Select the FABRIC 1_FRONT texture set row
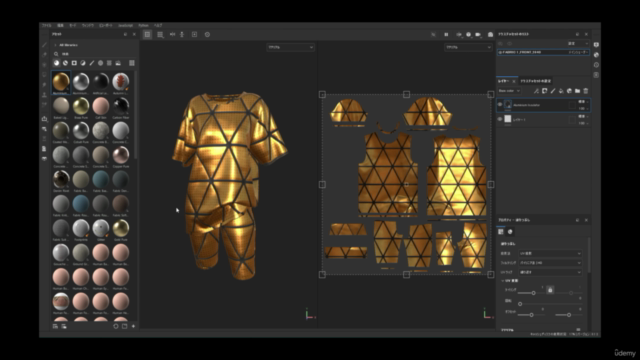Screen dimensions: 640x360 [543, 52]
